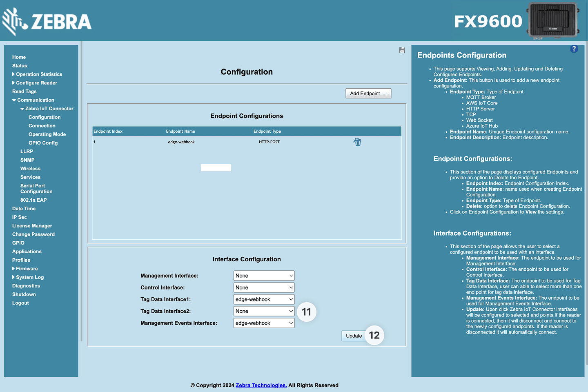
Task: Open the Operating Mode page
Action: coord(47,134)
